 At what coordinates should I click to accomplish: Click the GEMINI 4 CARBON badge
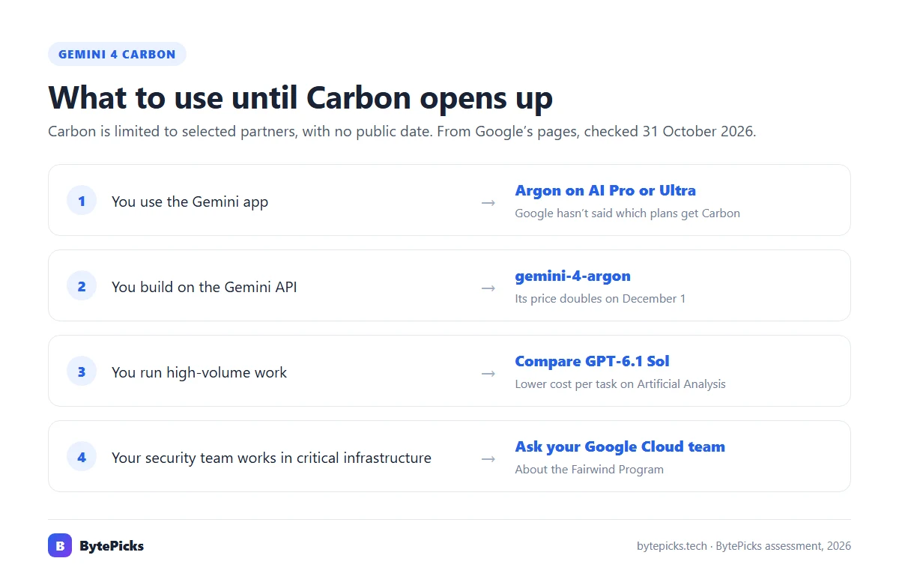(117, 55)
